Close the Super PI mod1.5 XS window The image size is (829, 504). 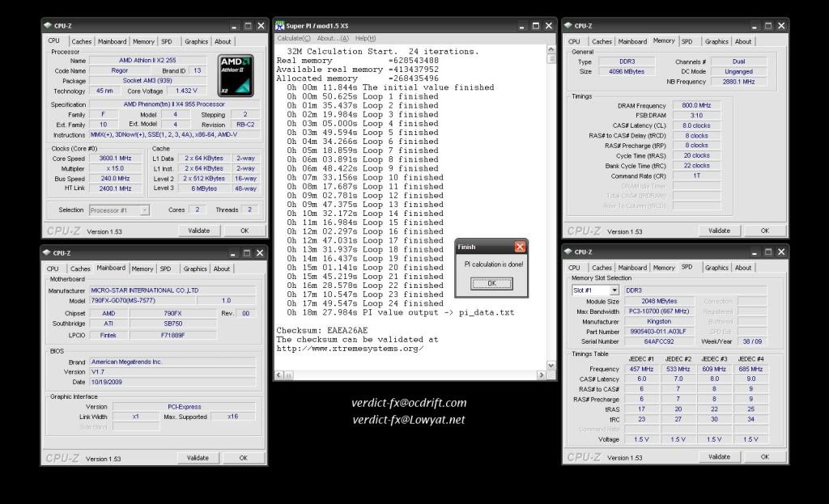548,26
